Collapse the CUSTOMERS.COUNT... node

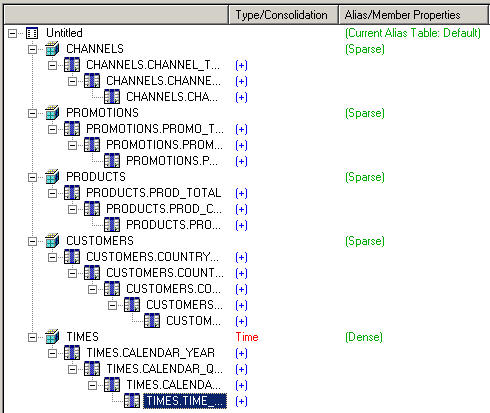coord(72,273)
